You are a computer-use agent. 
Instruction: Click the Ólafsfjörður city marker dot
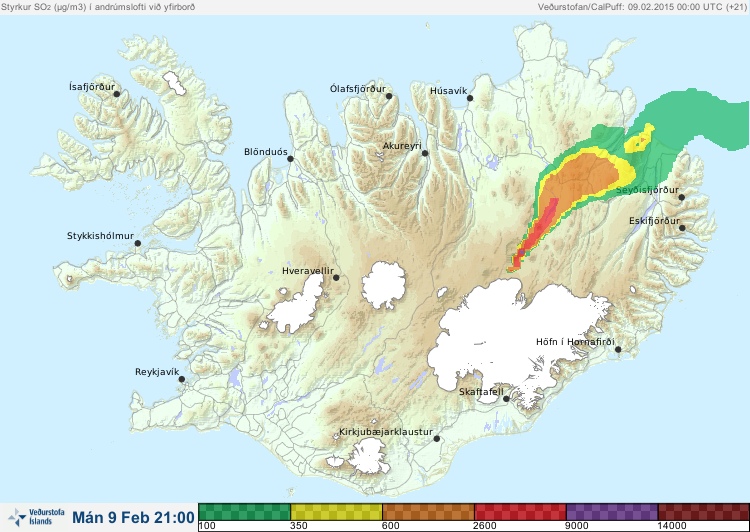(x=389, y=96)
